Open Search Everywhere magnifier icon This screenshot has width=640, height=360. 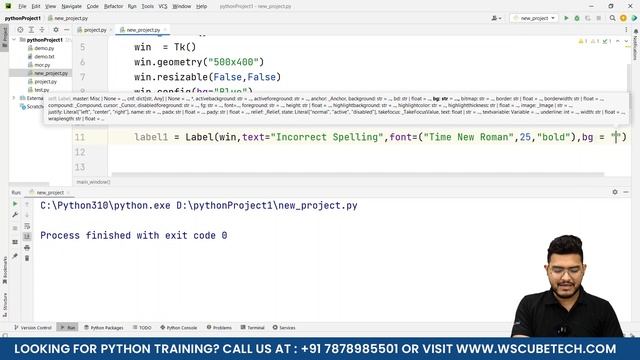point(613,18)
